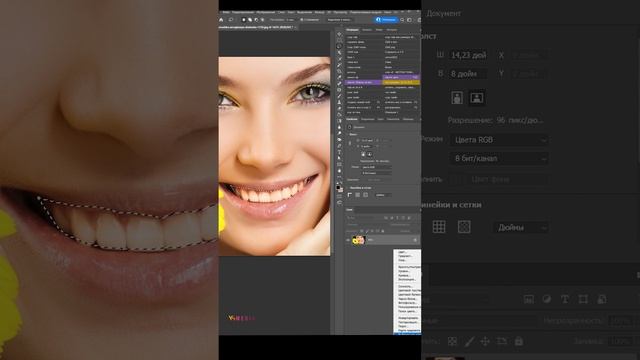
Task: Choose Add to selection mode in options bar
Action: pyautogui.click(x=250, y=20)
